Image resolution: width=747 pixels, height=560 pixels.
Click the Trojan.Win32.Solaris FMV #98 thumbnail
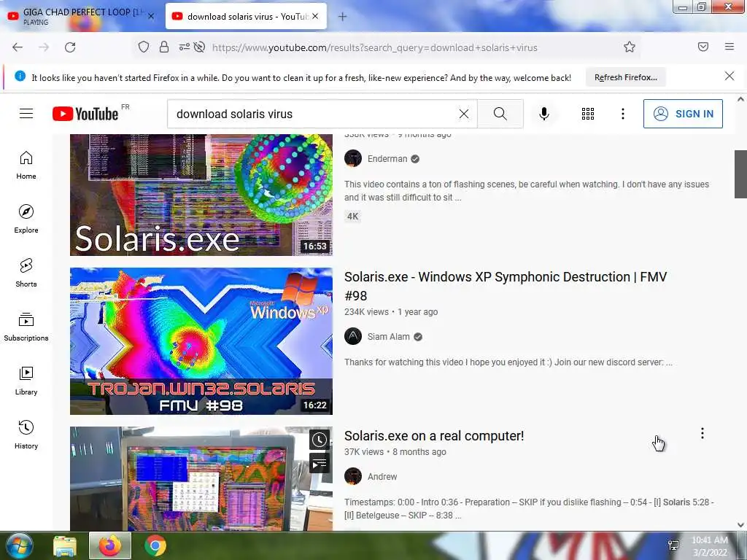coord(201,341)
